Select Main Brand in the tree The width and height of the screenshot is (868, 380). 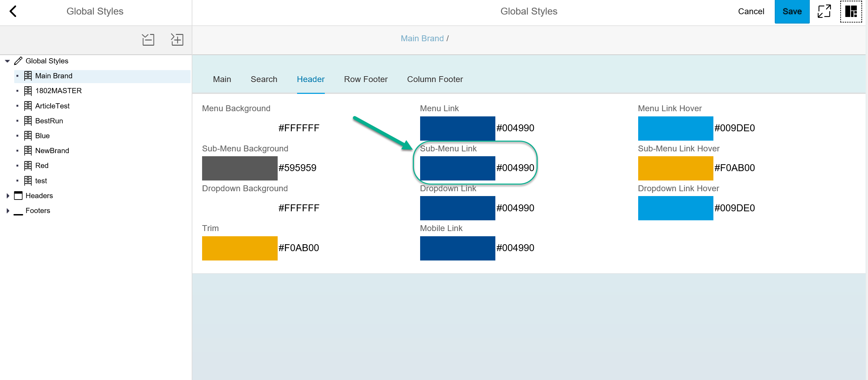click(x=54, y=76)
